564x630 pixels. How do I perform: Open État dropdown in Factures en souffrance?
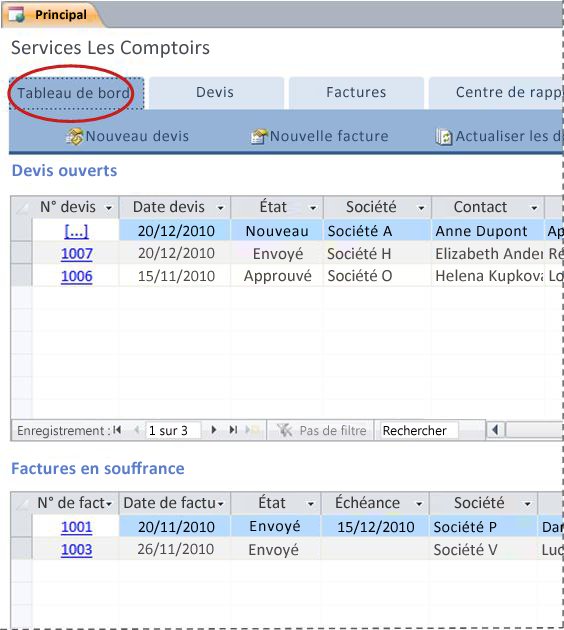311,504
